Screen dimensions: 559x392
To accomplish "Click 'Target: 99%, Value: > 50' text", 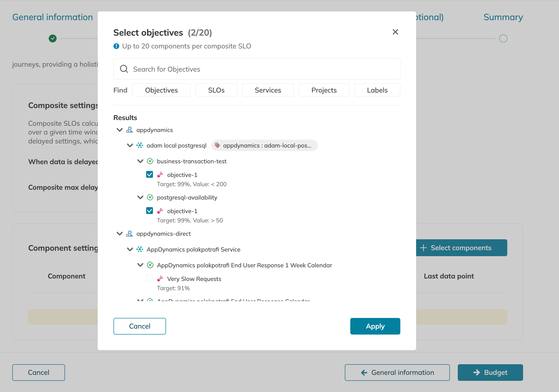I will point(190,220).
